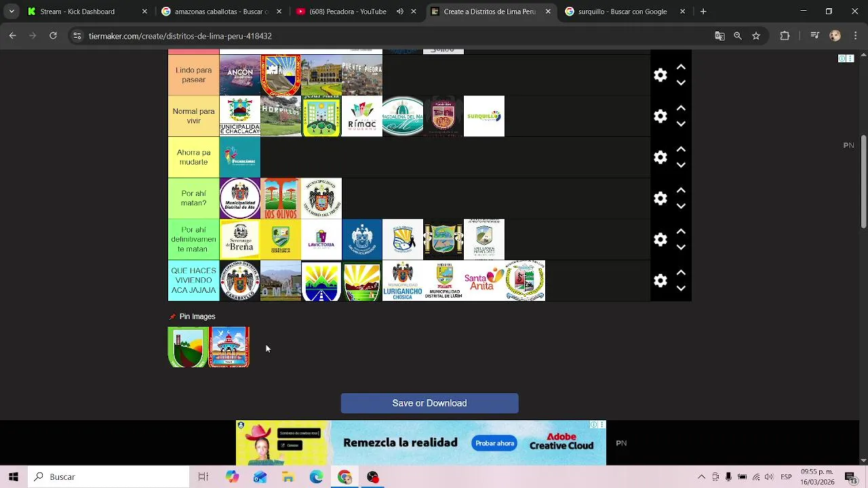This screenshot has width=868, height=488.
Task: Move Por ahí matan? row down
Action: click(681, 206)
